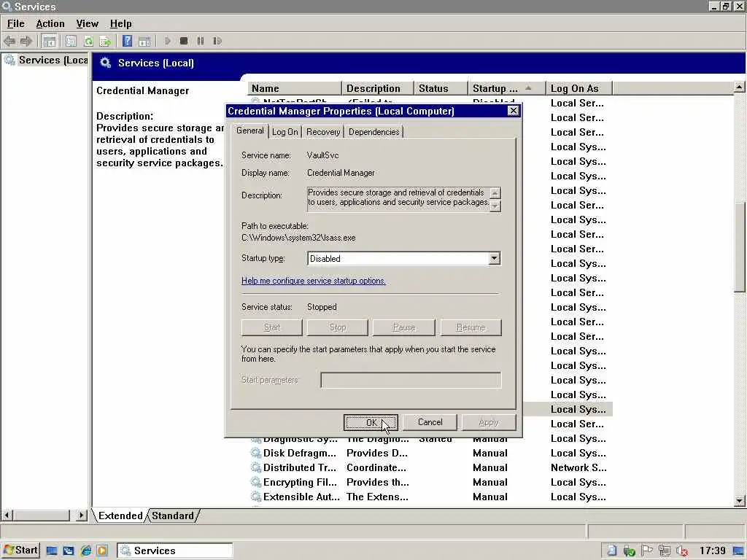
Task: Launch Windows Media Player quick launch icon
Action: (102, 551)
